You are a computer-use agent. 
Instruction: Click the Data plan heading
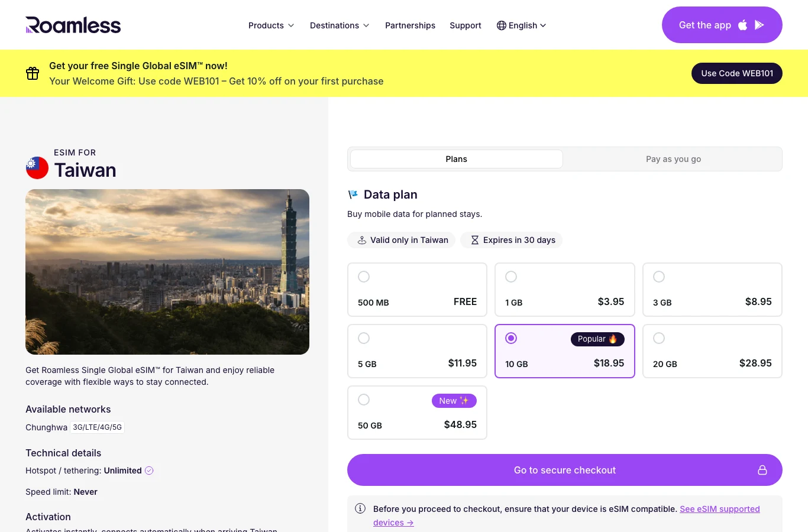(390, 194)
